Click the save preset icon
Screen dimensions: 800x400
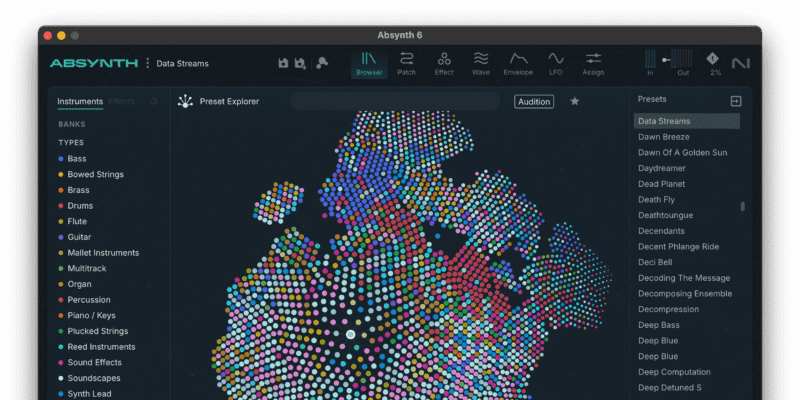pyautogui.click(x=283, y=63)
